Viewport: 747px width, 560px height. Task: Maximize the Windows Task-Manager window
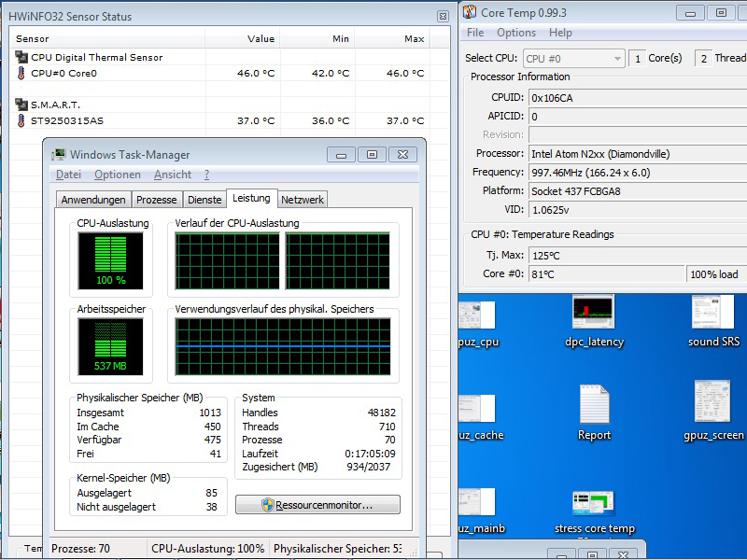[372, 155]
